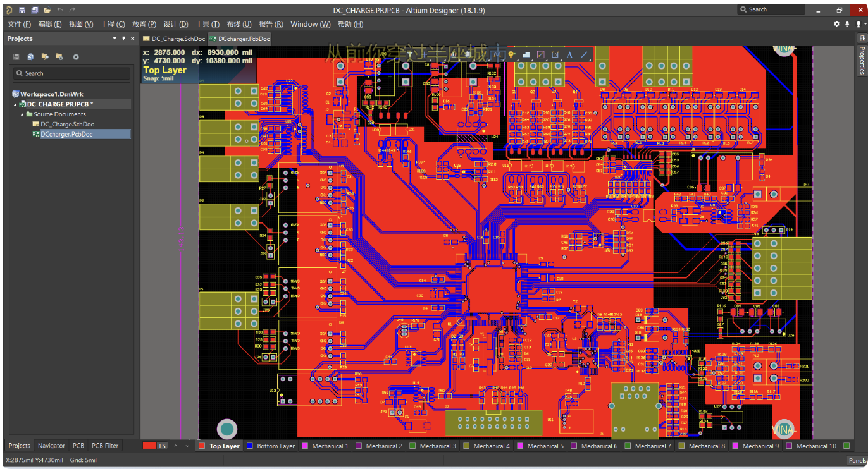868x469 pixels.
Task: Select the Place Line tool in the active bar
Action: (584, 55)
